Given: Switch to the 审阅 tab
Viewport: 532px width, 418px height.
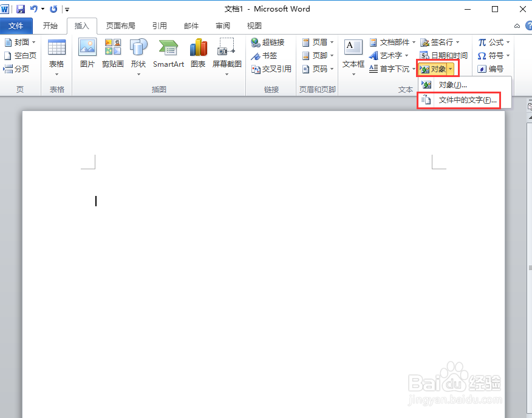Looking at the screenshot, I should (223, 25).
